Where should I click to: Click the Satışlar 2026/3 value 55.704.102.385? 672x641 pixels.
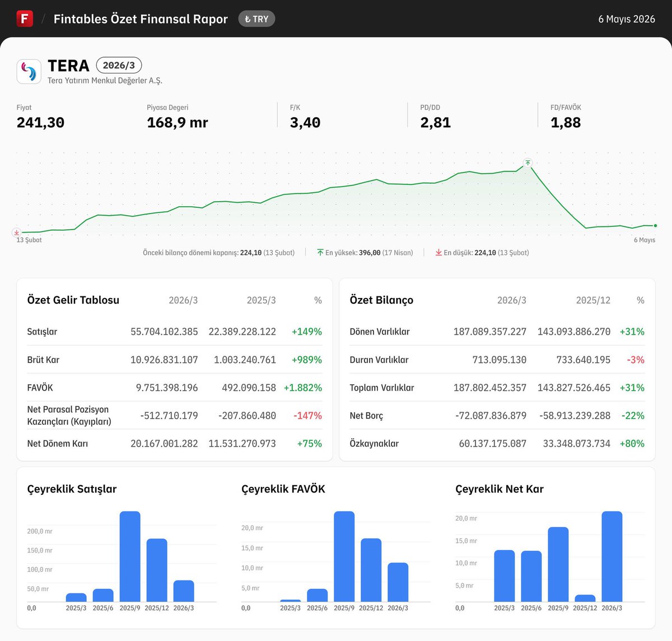pyautogui.click(x=164, y=332)
